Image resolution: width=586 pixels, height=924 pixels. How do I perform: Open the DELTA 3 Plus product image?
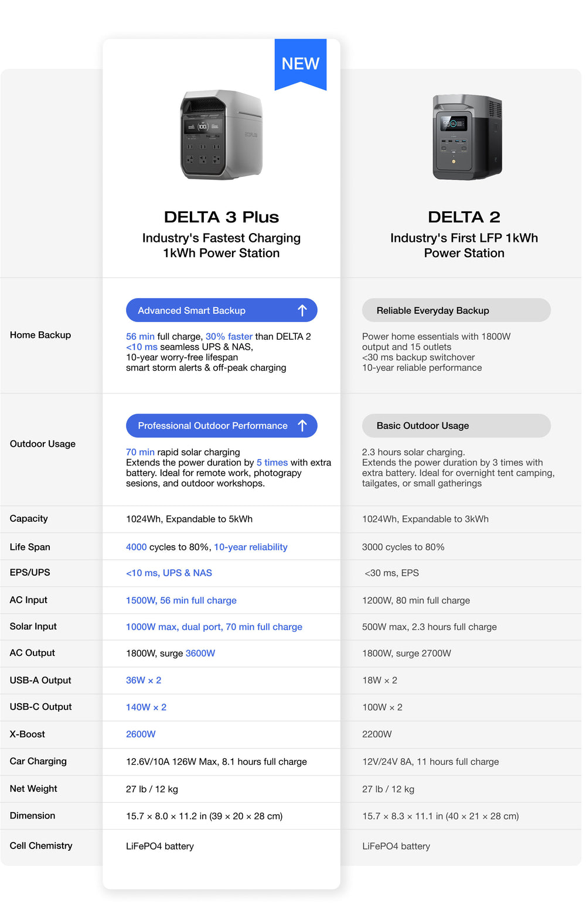[222, 135]
